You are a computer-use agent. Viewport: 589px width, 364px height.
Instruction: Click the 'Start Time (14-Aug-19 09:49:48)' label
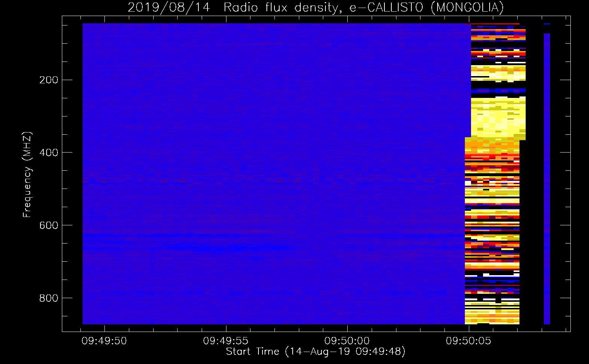click(316, 352)
